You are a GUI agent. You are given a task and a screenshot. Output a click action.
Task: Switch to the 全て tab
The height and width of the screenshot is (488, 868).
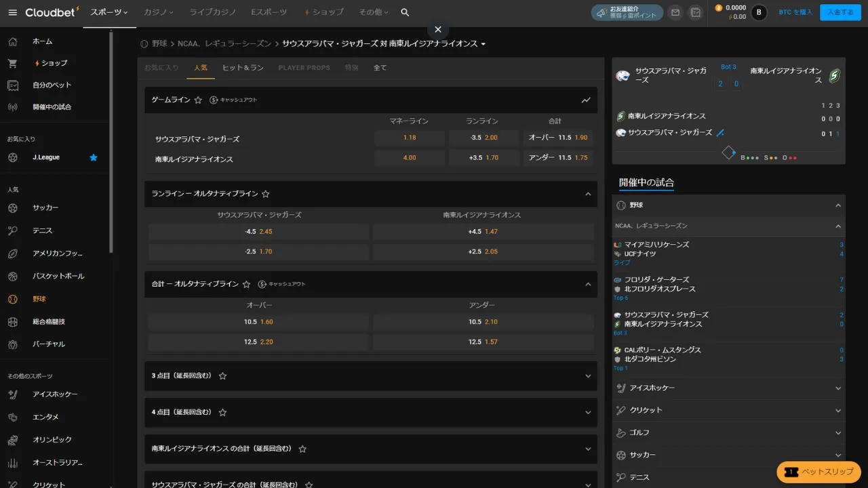[x=380, y=68]
